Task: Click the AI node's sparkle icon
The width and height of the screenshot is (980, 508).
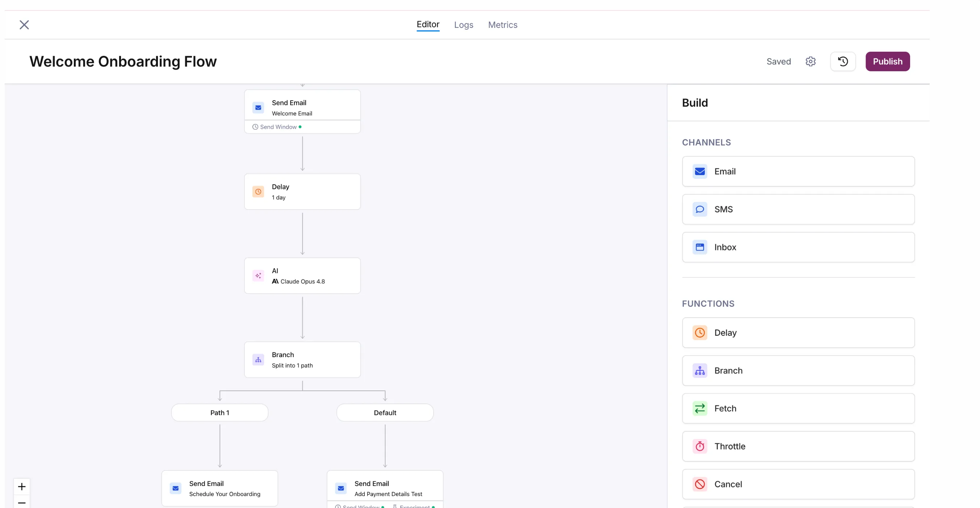Action: 258,276
